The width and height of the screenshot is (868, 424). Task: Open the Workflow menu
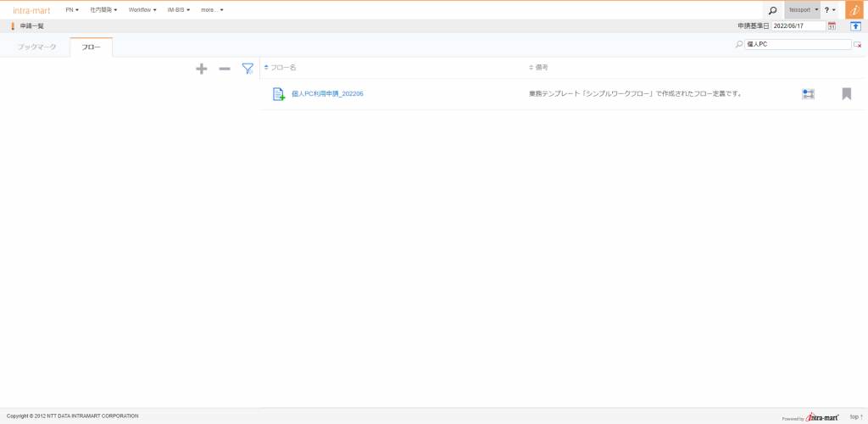(142, 10)
